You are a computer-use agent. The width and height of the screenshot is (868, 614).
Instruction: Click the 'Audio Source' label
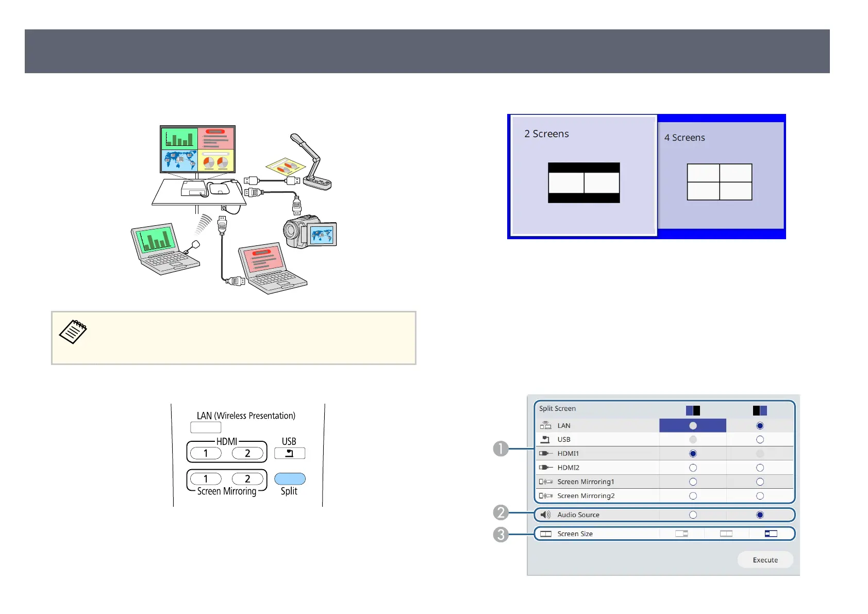click(x=578, y=515)
